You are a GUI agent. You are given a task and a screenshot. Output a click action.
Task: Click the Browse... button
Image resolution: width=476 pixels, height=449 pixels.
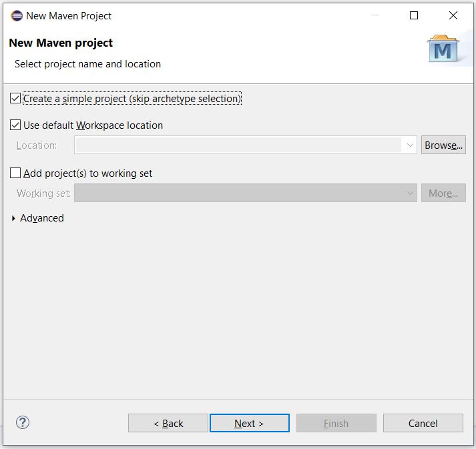coord(443,145)
